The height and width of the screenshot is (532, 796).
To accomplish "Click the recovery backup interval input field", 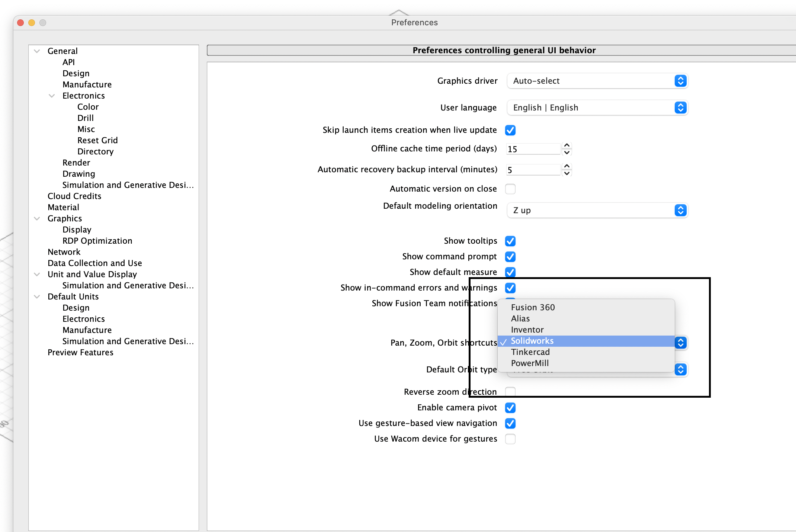I will [x=533, y=170].
